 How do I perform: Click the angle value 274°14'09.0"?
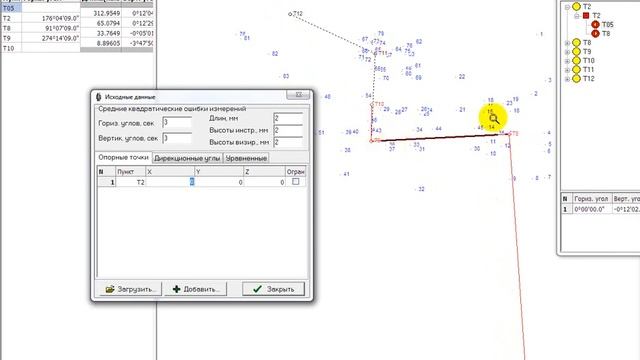click(x=60, y=38)
